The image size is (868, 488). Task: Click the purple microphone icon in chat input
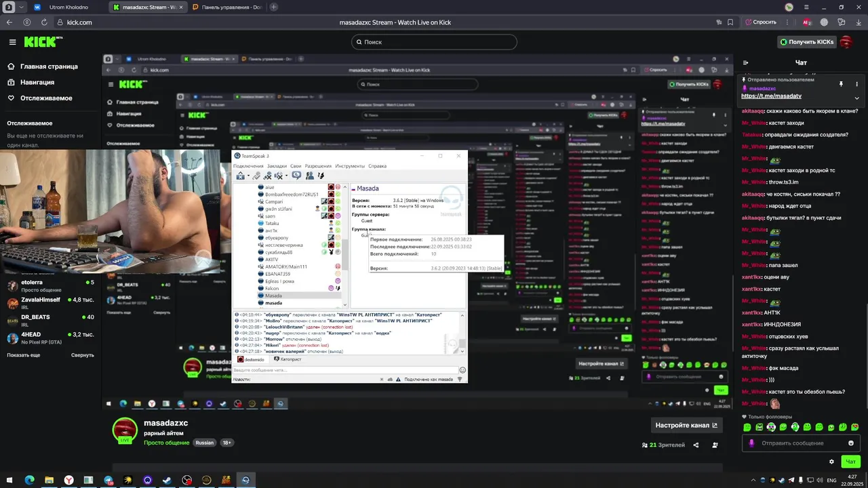click(751, 443)
